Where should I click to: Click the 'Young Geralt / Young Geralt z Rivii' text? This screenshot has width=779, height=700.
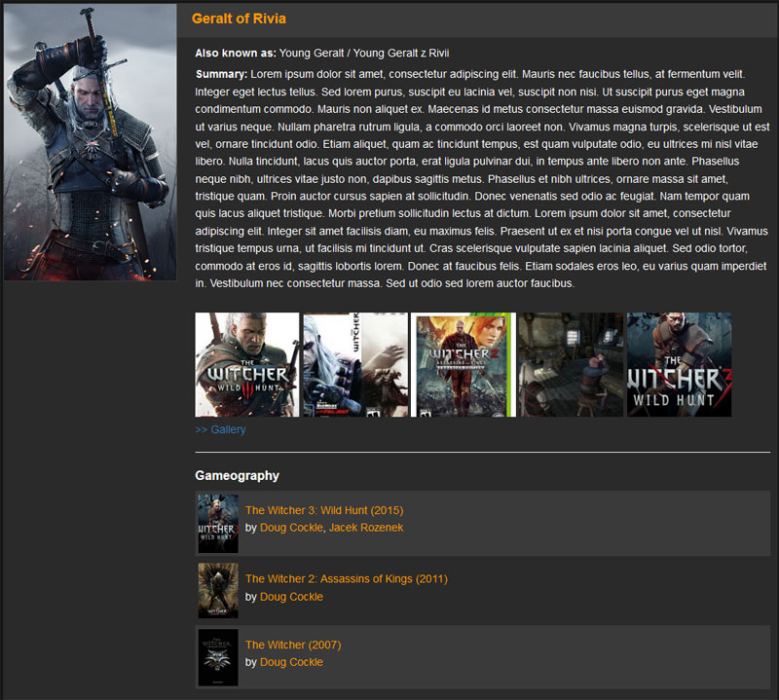pyautogui.click(x=363, y=54)
